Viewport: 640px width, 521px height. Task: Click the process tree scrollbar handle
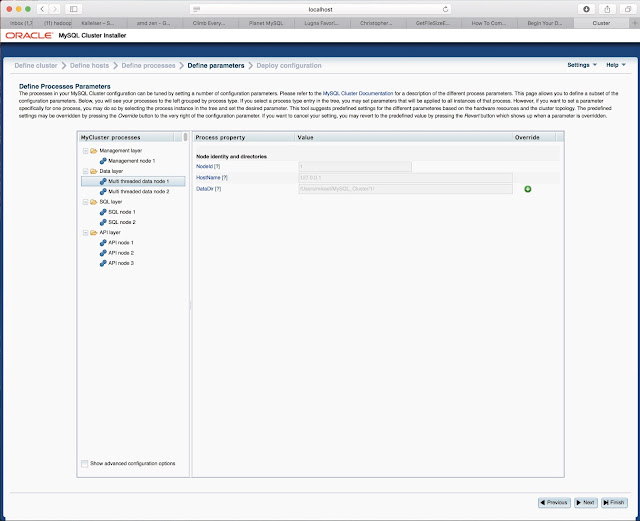185,137
